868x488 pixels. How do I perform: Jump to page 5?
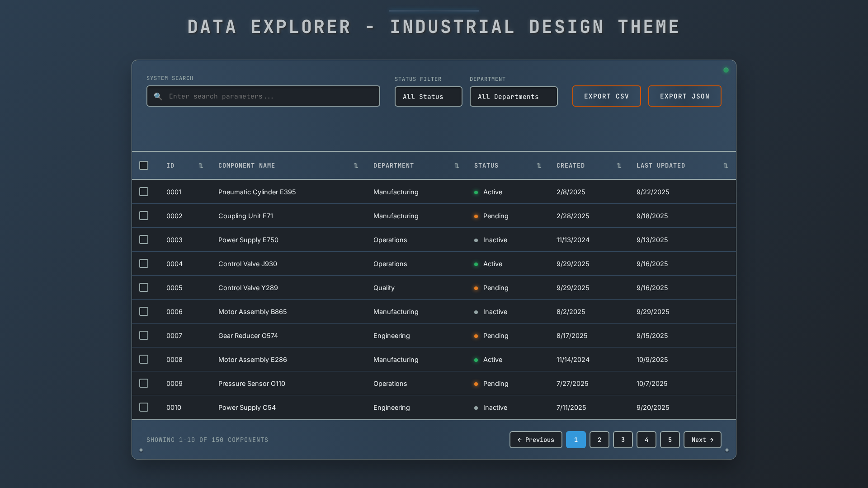point(670,440)
